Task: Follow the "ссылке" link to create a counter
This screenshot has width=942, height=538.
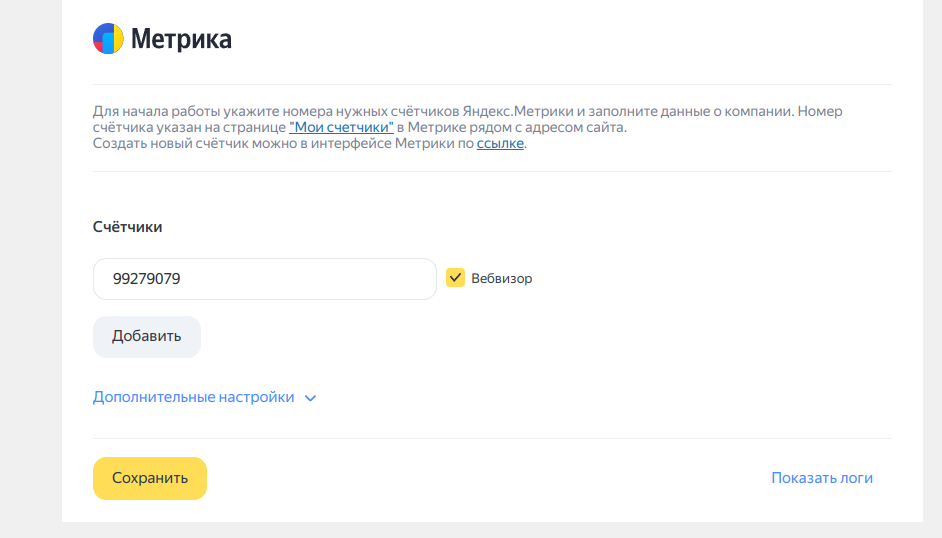Action: tap(500, 143)
